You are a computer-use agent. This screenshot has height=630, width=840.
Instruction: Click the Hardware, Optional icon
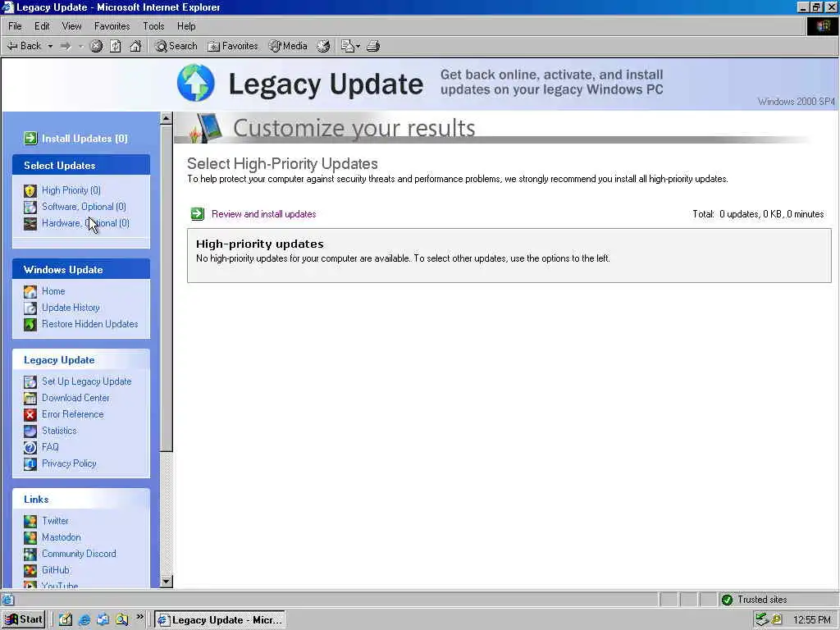[30, 223]
